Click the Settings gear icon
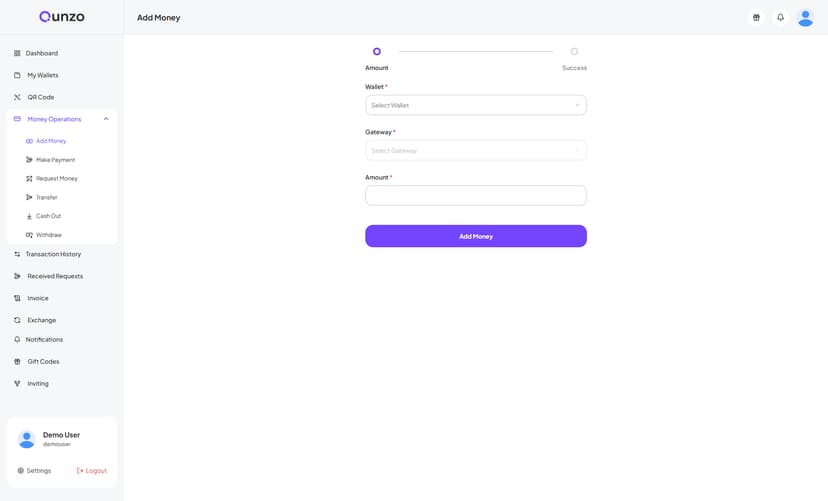The width and height of the screenshot is (828, 501). 21,470
